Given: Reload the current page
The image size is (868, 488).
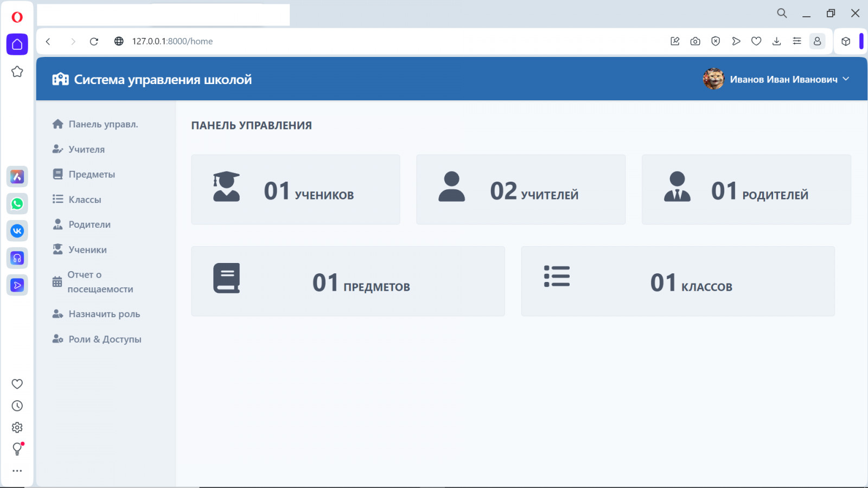Looking at the screenshot, I should 94,41.
